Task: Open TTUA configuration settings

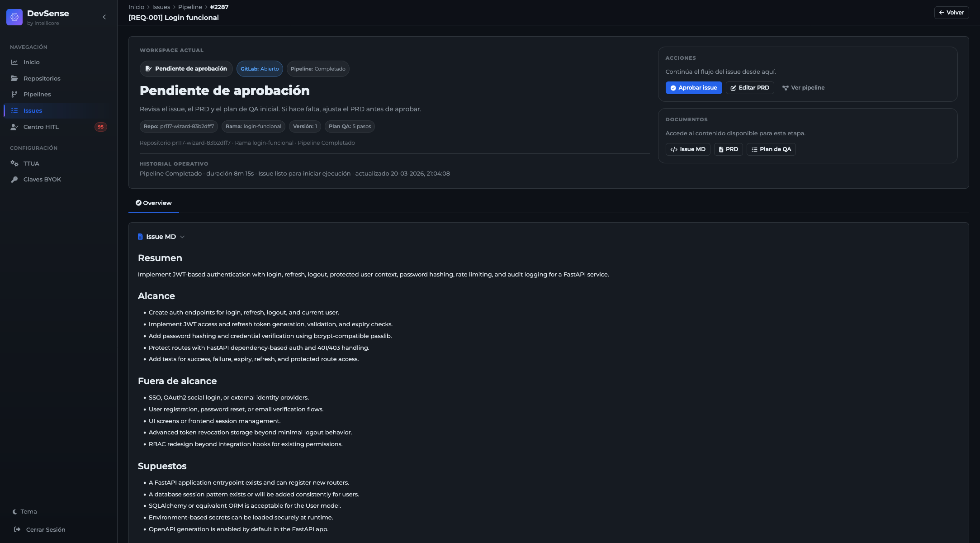Action: (31, 164)
